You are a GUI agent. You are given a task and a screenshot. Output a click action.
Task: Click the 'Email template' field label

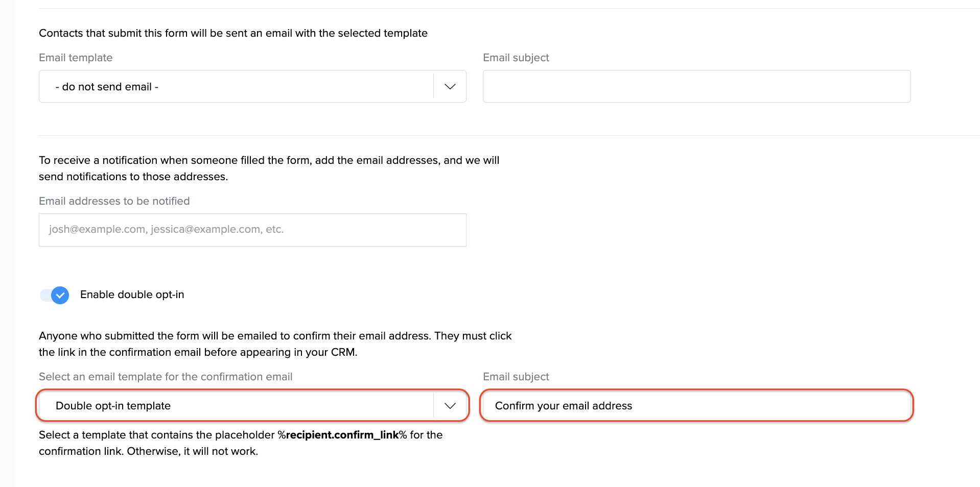[76, 58]
